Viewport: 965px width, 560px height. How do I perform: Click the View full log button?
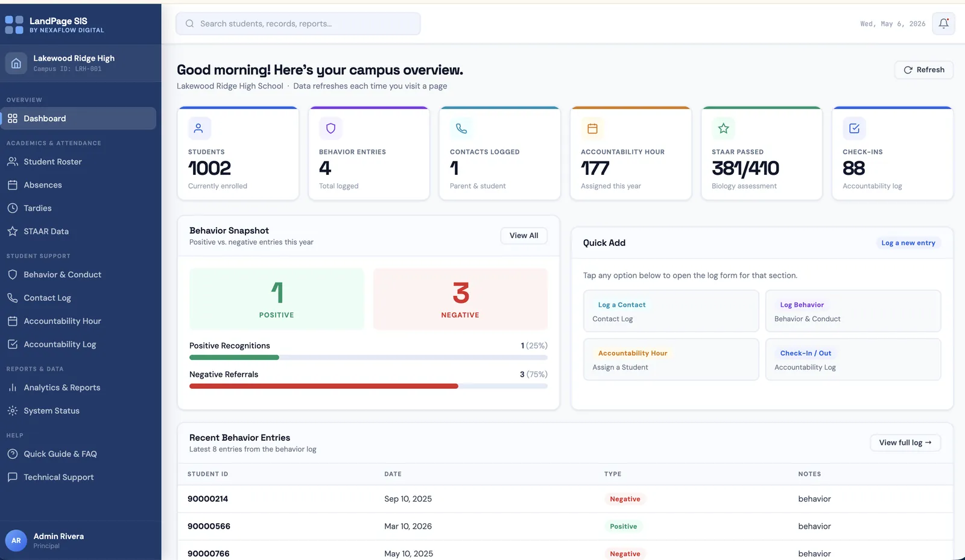(905, 442)
